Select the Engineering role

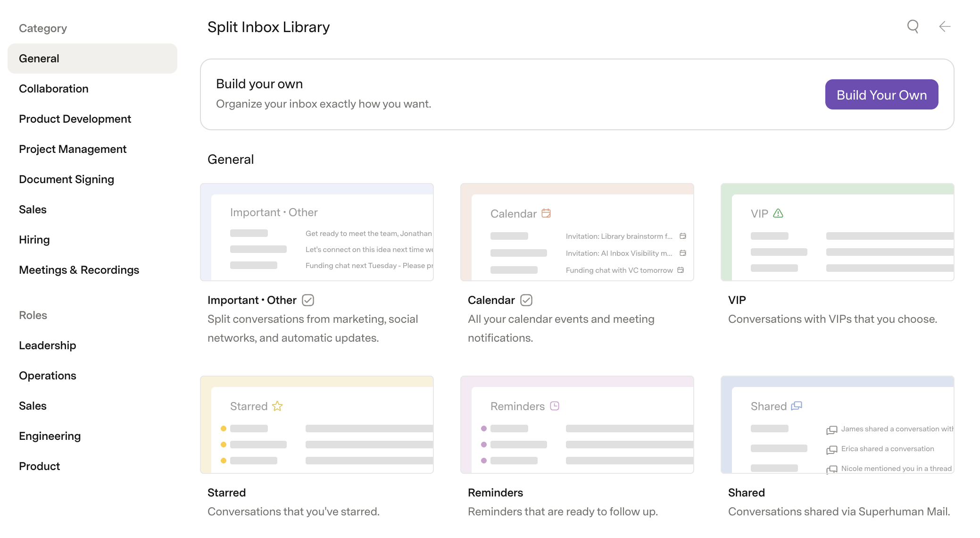(x=50, y=436)
